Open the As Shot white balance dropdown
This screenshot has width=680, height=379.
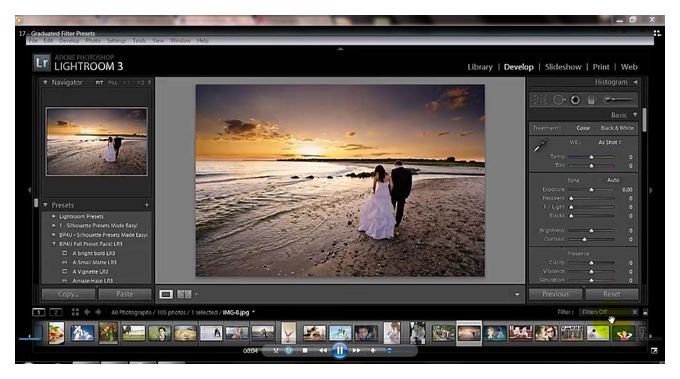tap(610, 142)
